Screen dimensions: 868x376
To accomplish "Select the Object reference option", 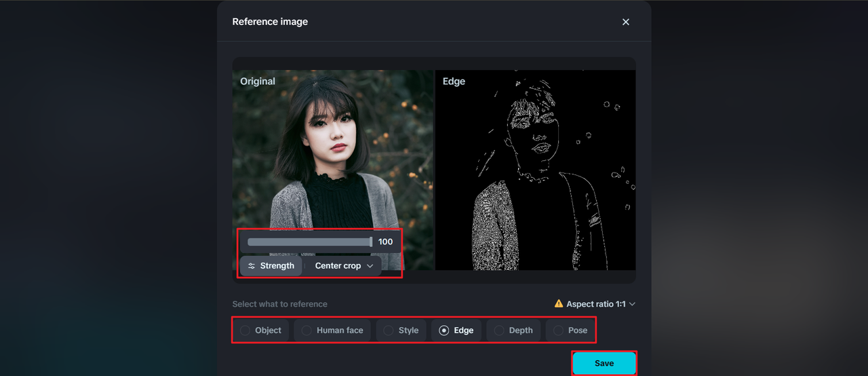I will coord(261,331).
